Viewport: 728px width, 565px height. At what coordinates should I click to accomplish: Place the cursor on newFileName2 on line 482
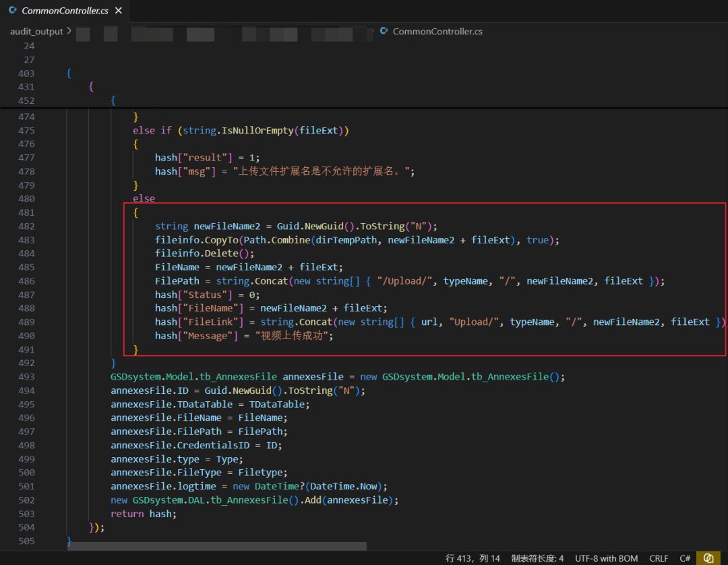[227, 226]
